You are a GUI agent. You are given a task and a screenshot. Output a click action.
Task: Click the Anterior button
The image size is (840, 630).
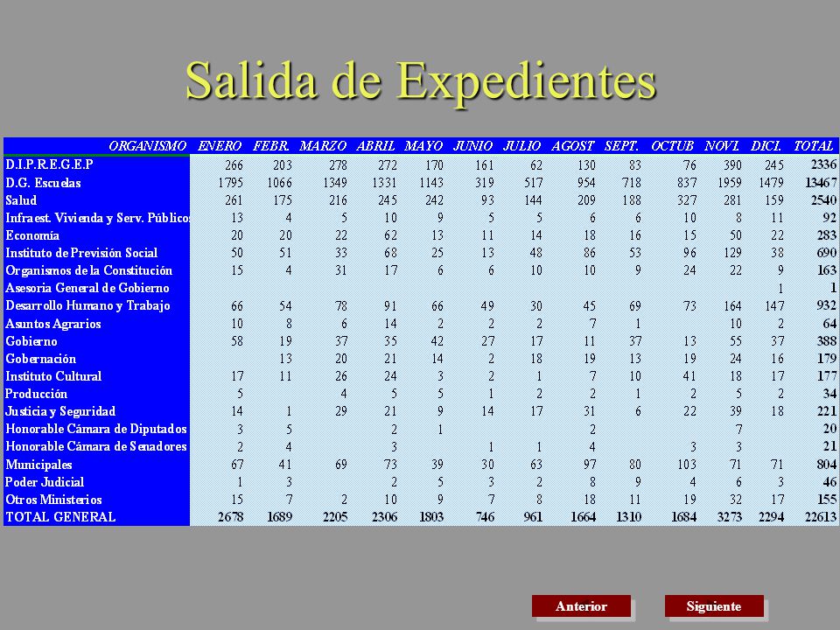coord(581,605)
